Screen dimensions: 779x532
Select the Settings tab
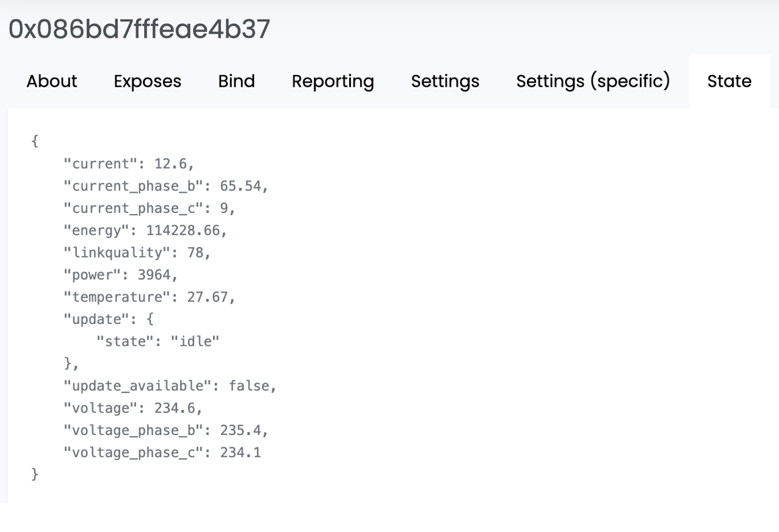[x=445, y=81]
